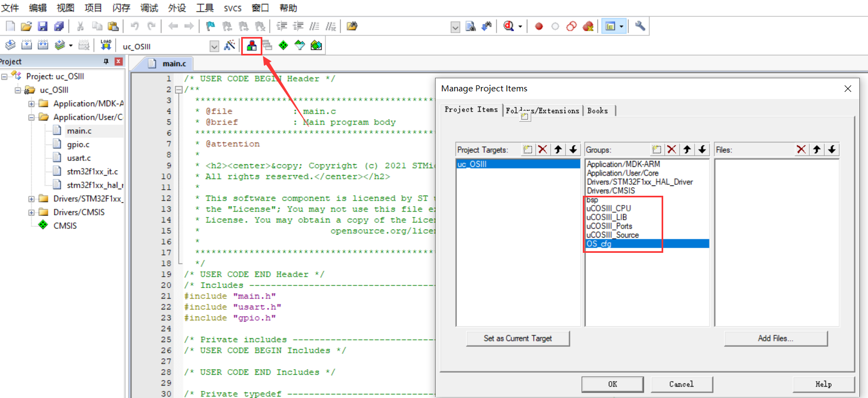Click the Help button in the dialog
Image resolution: width=868 pixels, height=398 pixels.
pos(823,384)
